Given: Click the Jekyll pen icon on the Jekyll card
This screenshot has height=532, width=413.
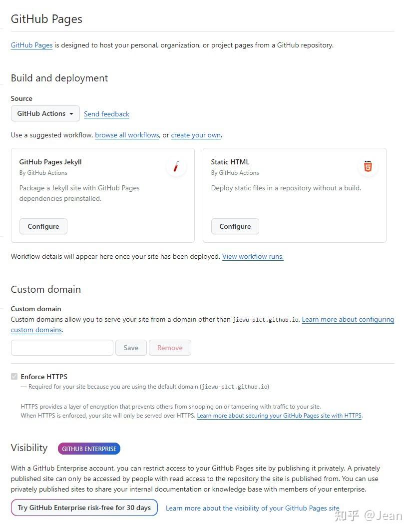Looking at the screenshot, I should [176, 167].
